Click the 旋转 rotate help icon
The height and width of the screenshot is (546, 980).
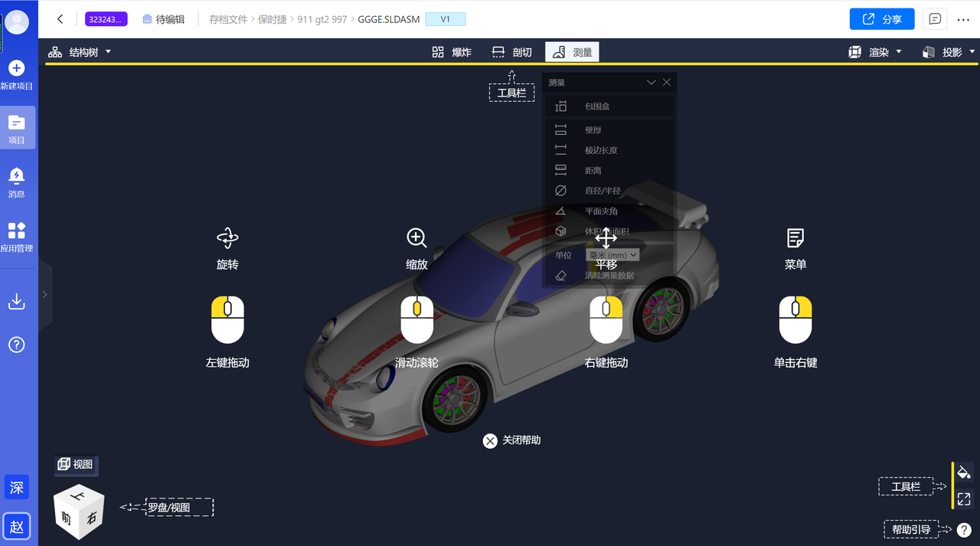(x=227, y=238)
